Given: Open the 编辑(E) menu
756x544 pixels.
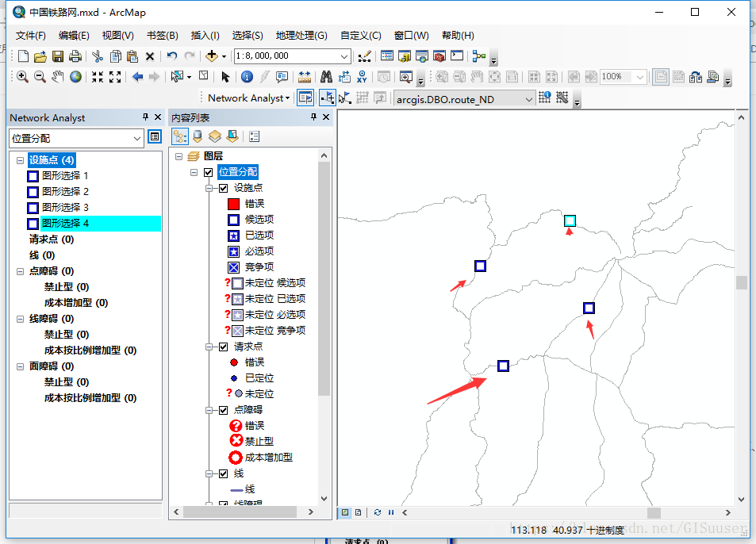Looking at the screenshot, I should [74, 36].
